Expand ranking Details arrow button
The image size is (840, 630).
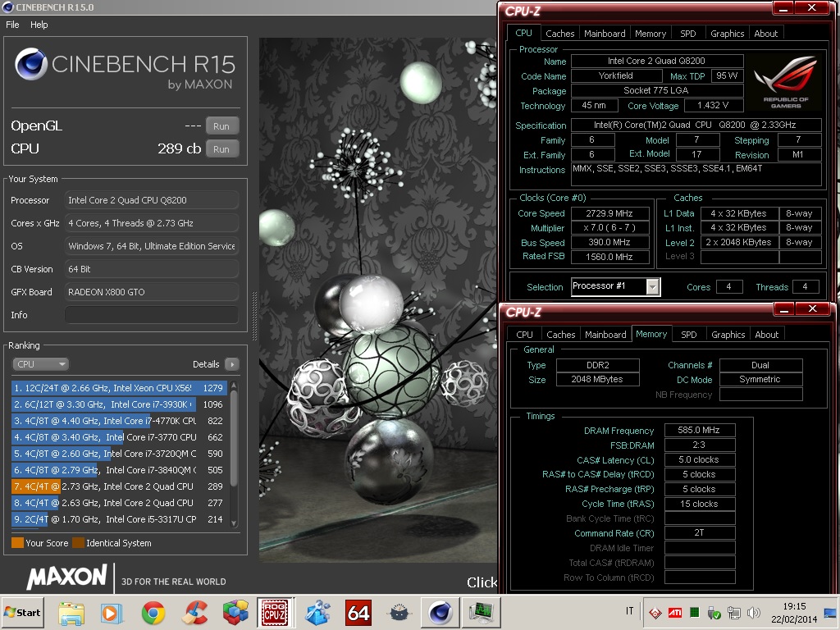tap(232, 364)
